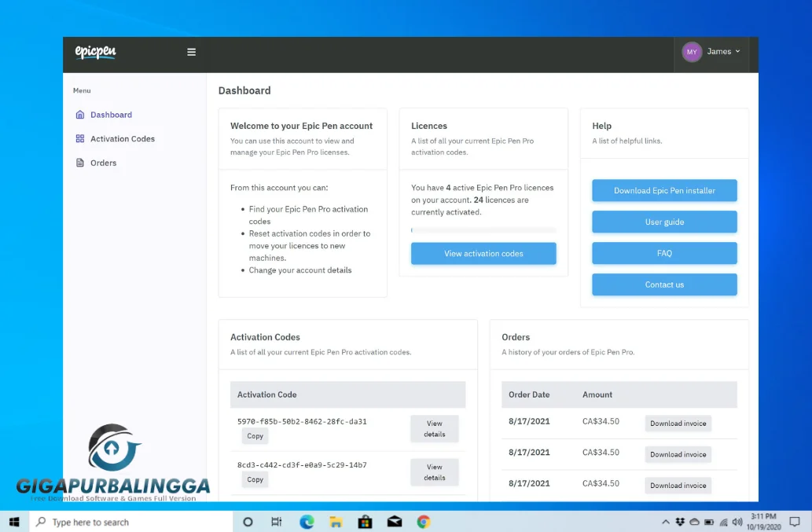
Task: Toggle the hamburger sidebar menu icon
Action: [191, 52]
